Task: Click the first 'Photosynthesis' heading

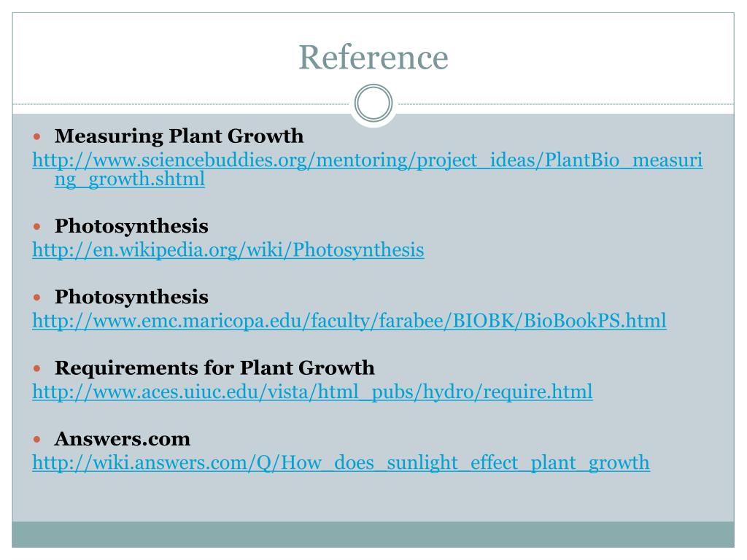Action: [131, 226]
